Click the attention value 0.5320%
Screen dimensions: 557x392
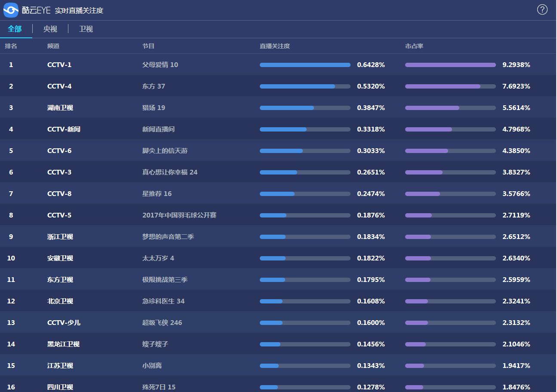point(371,86)
